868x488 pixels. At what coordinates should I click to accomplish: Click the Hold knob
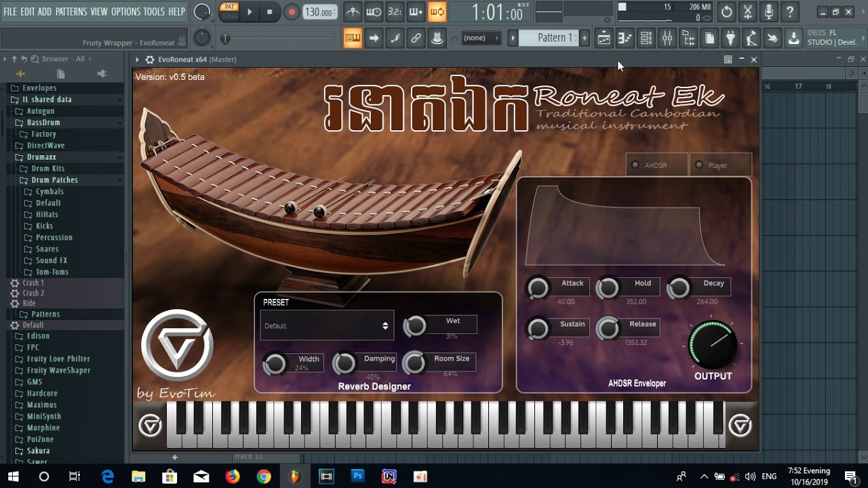click(608, 288)
